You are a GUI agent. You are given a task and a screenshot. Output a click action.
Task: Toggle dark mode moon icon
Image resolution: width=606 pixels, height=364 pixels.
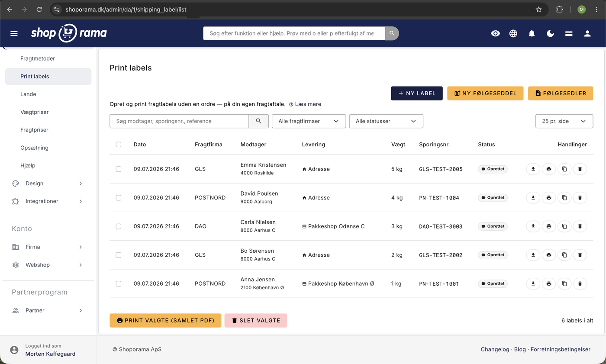pos(550,33)
